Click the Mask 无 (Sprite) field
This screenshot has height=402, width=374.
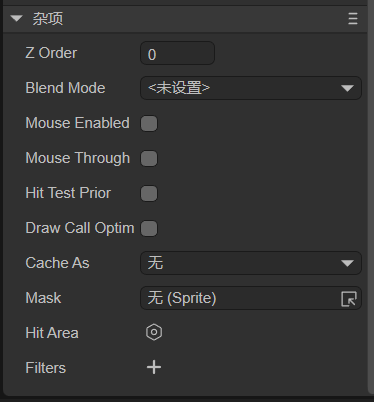pyautogui.click(x=251, y=298)
